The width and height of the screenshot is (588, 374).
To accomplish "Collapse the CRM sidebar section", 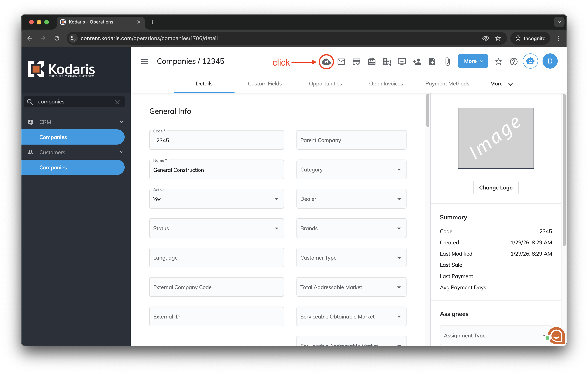I will click(x=121, y=122).
